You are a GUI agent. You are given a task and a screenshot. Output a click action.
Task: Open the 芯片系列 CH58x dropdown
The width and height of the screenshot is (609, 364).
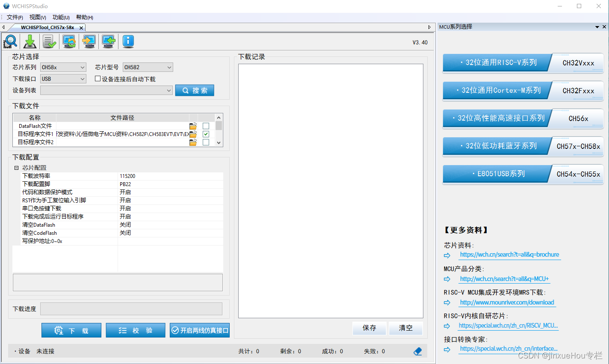(x=63, y=67)
